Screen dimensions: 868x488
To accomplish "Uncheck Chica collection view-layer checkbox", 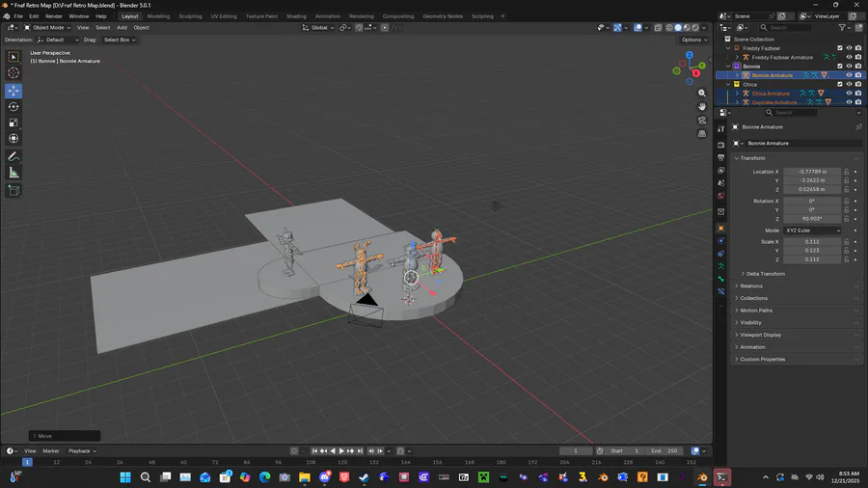I will coord(840,84).
